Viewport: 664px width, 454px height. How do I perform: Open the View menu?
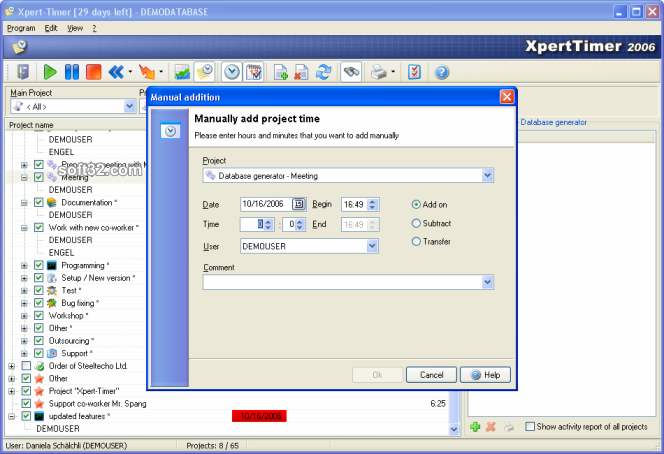coord(75,28)
